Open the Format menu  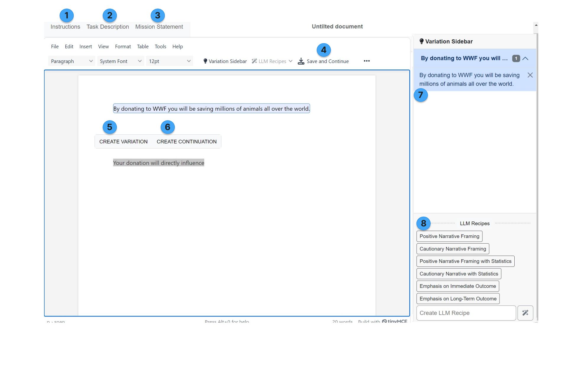click(123, 46)
